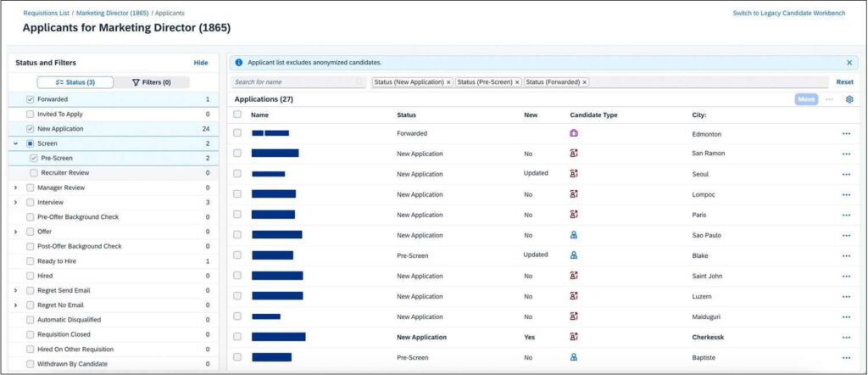Switch to Legacy Candidate Workbench
This screenshot has width=868, height=375.
(789, 13)
